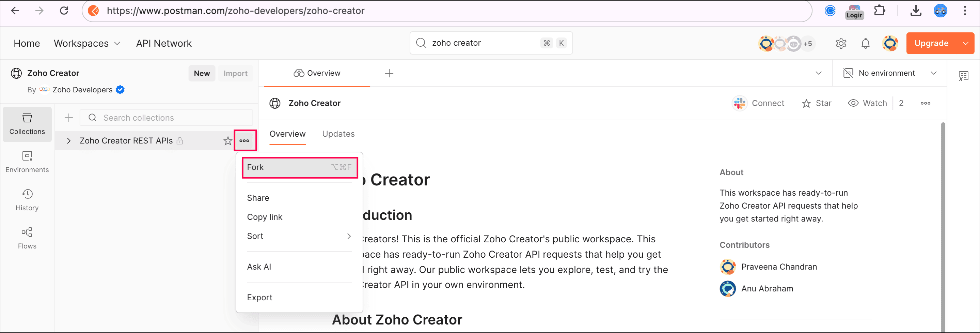Screen dimensions: 980x333
Task: Watch the Zoho Creator workspace
Action: point(867,103)
